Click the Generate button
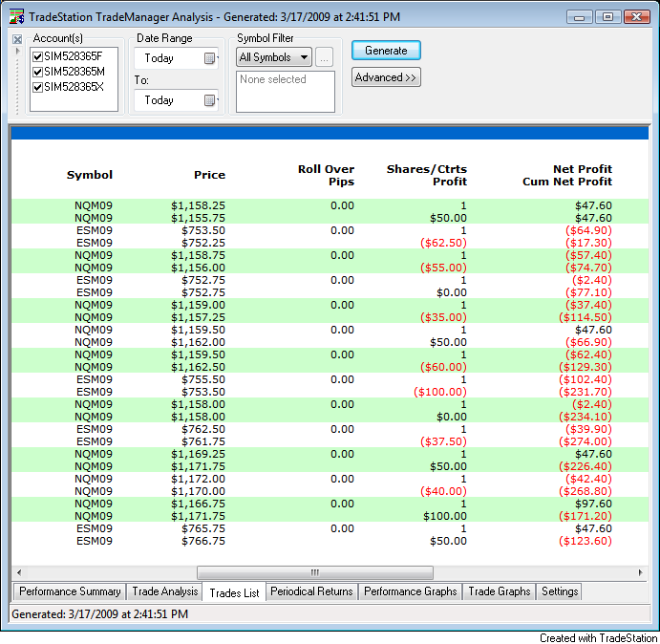 coord(386,51)
